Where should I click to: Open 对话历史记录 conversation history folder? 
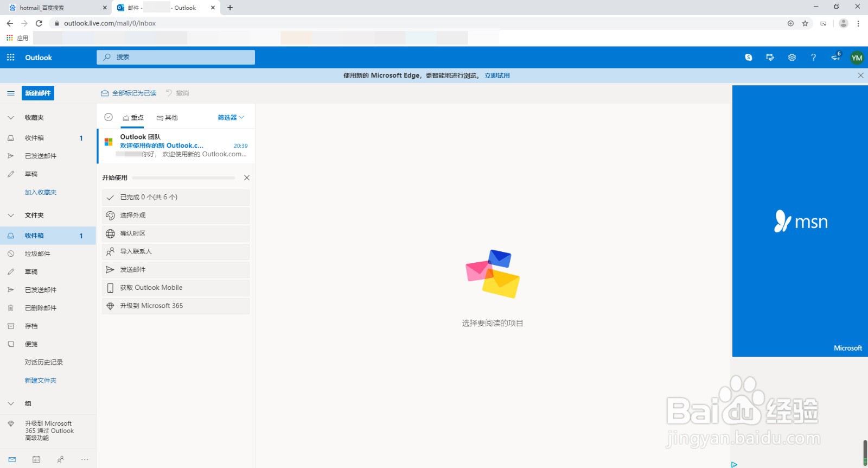pos(48,362)
